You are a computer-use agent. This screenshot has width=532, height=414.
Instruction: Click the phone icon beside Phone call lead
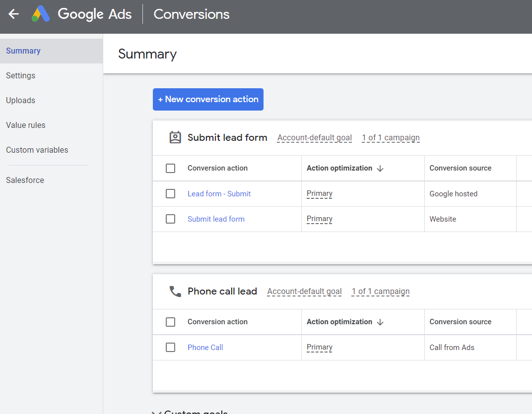click(x=175, y=291)
